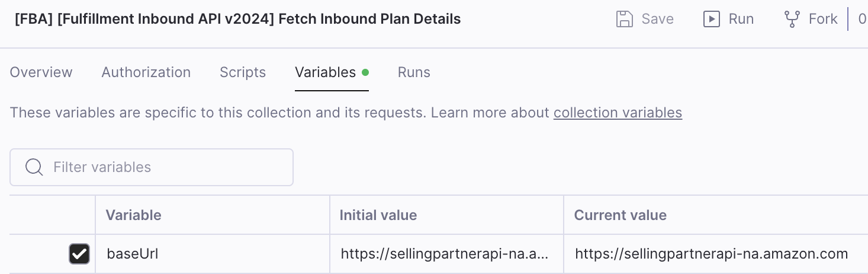This screenshot has width=868, height=274.
Task: Edit the baseUrl variable name cell
Action: click(133, 254)
